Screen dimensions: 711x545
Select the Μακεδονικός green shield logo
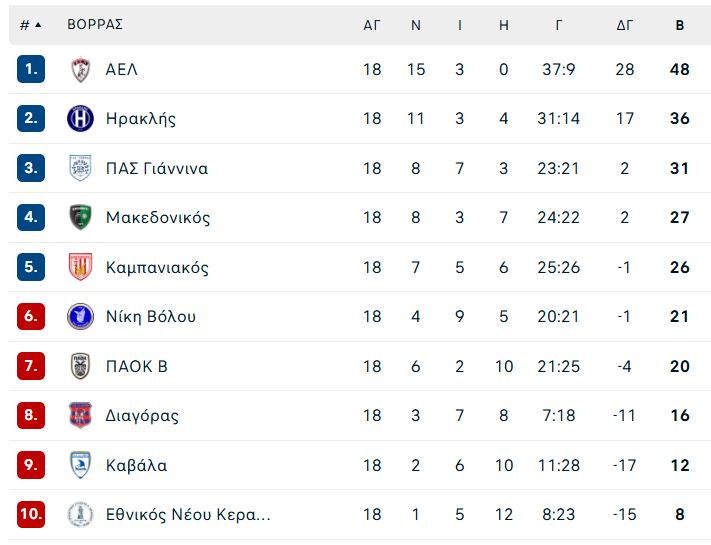click(81, 217)
